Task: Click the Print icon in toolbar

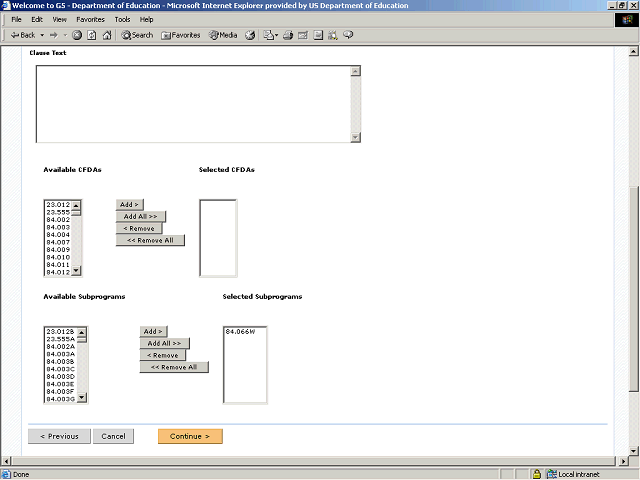Action: pyautogui.click(x=288, y=35)
